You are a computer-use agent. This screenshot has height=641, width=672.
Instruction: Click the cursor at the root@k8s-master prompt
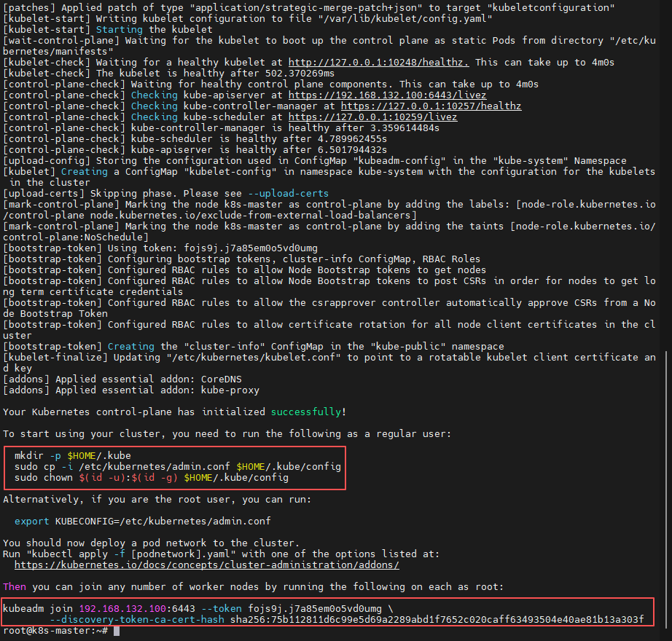pyautogui.click(x=117, y=631)
